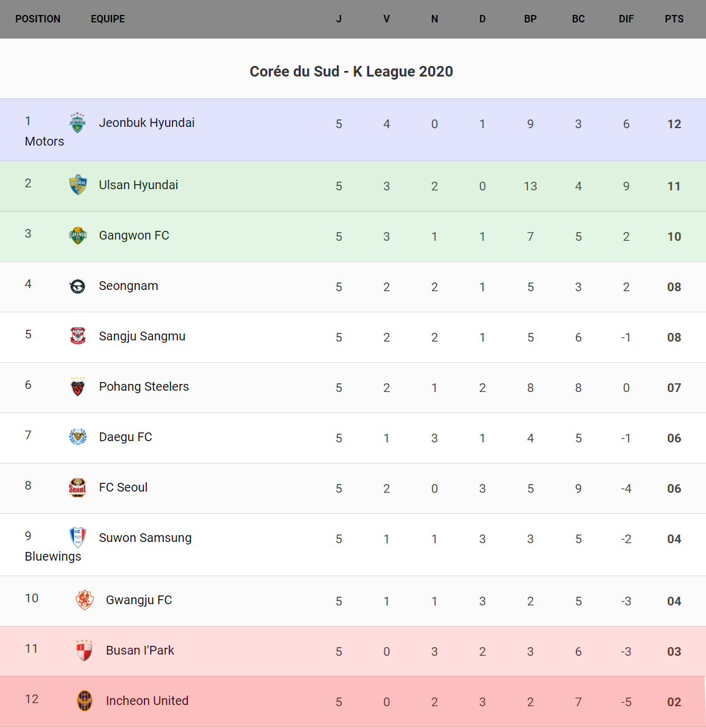Click the Seongnam team crest icon
Screen dimensions: 706x728
[77, 286]
